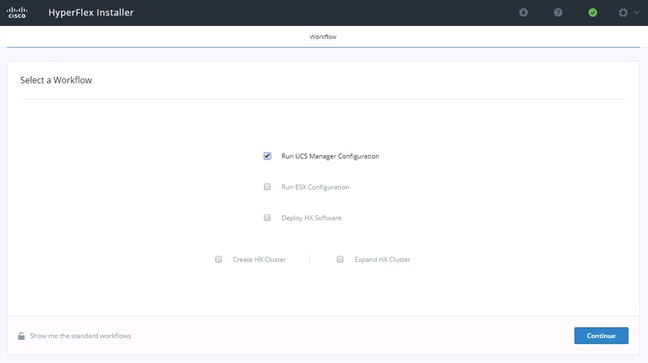This screenshot has width=648, height=363.
Task: Click the blue Continue button
Action: (601, 336)
